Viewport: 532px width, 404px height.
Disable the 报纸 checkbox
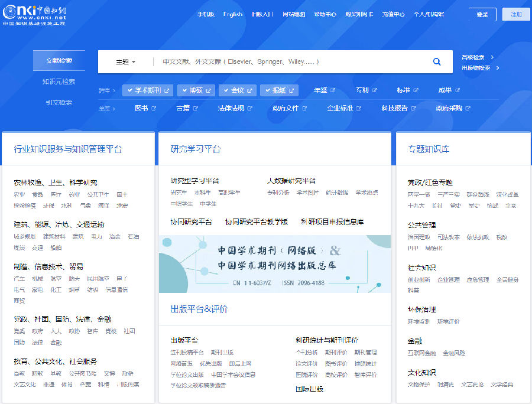[x=267, y=89]
